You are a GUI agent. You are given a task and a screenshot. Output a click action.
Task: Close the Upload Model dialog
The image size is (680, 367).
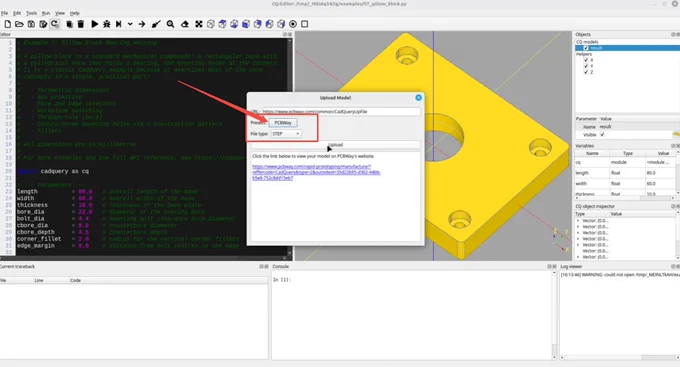418,98
